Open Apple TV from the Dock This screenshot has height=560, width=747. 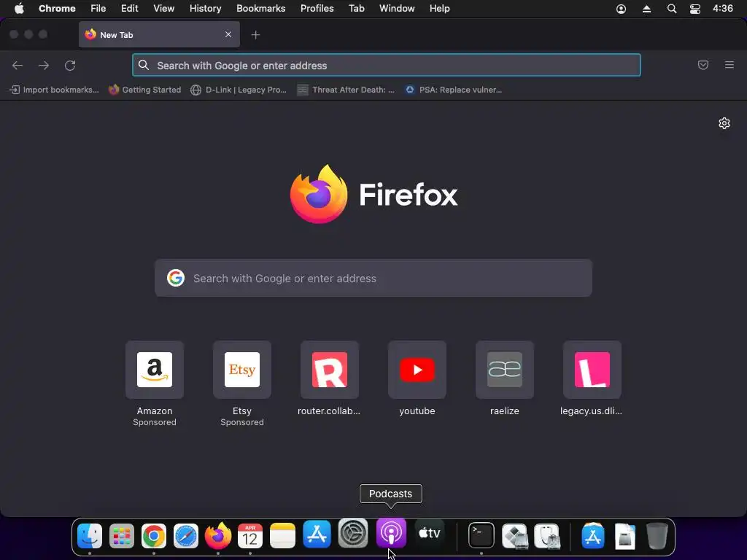click(429, 533)
